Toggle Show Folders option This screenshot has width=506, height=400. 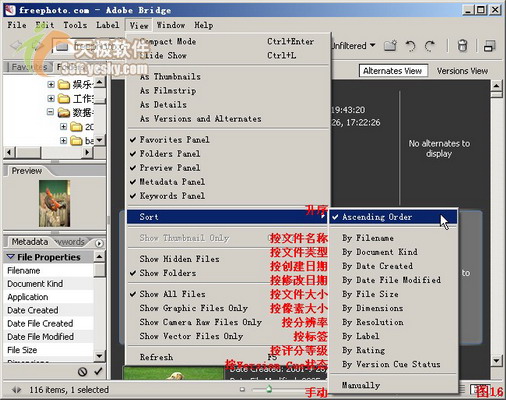pos(228,273)
